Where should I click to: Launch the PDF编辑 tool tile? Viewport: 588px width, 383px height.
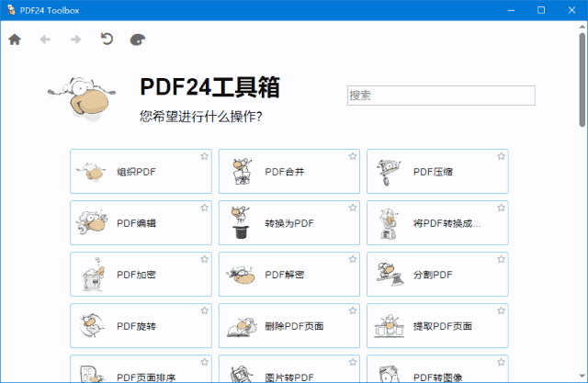tap(141, 223)
